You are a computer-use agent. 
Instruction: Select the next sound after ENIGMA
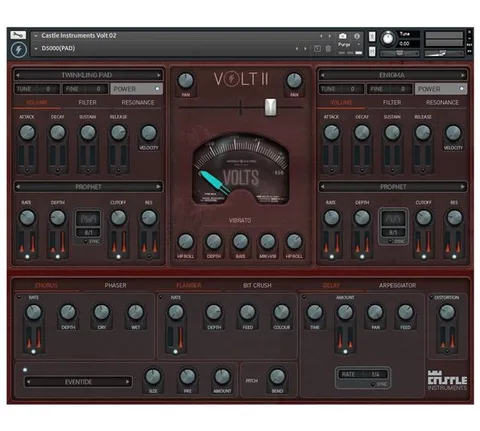point(463,75)
